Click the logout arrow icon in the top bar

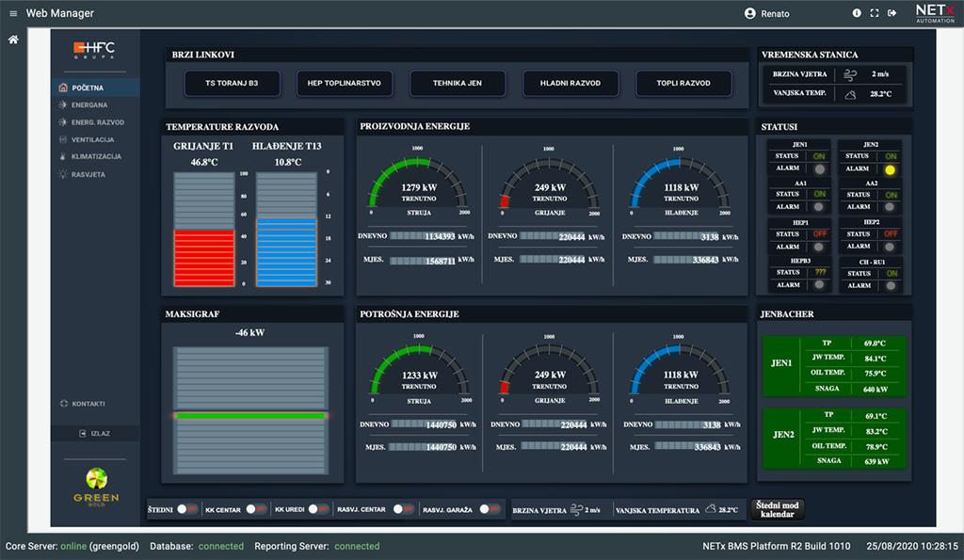892,13
